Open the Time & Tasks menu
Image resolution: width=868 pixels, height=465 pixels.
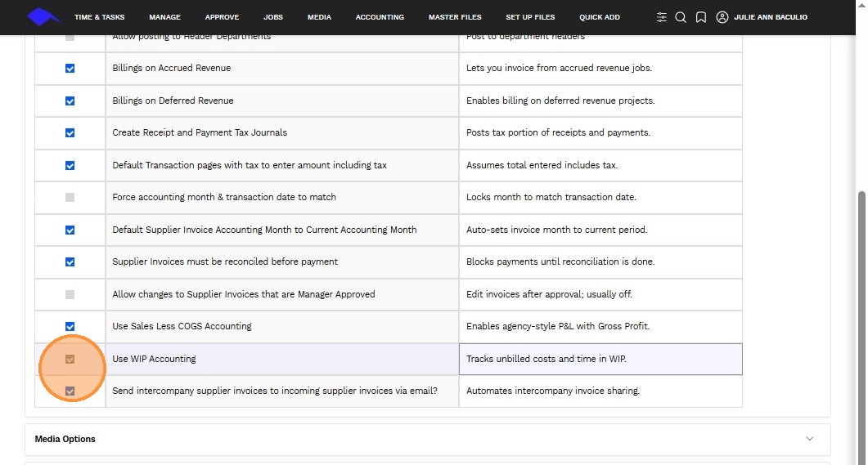[x=99, y=17]
